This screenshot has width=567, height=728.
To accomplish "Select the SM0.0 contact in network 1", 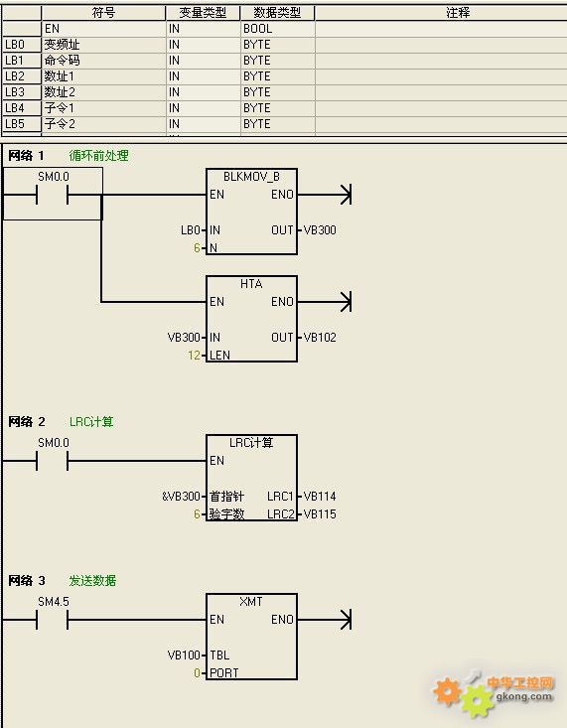I will 53,194.
